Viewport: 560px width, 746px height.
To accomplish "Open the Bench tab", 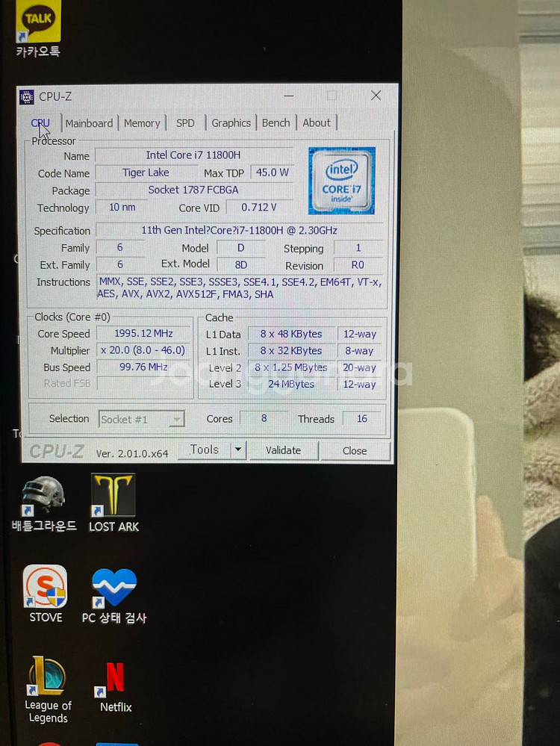I will click(x=276, y=122).
